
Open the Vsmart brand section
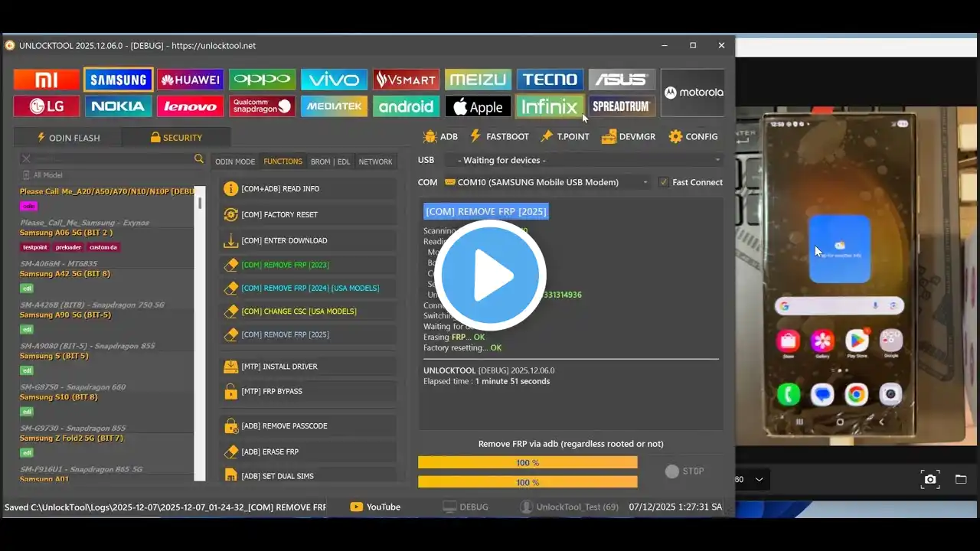pyautogui.click(x=406, y=80)
